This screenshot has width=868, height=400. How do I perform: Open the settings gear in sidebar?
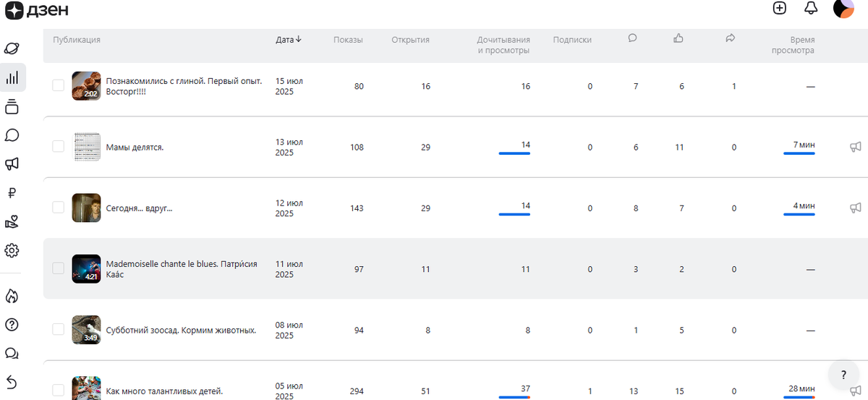point(12,250)
